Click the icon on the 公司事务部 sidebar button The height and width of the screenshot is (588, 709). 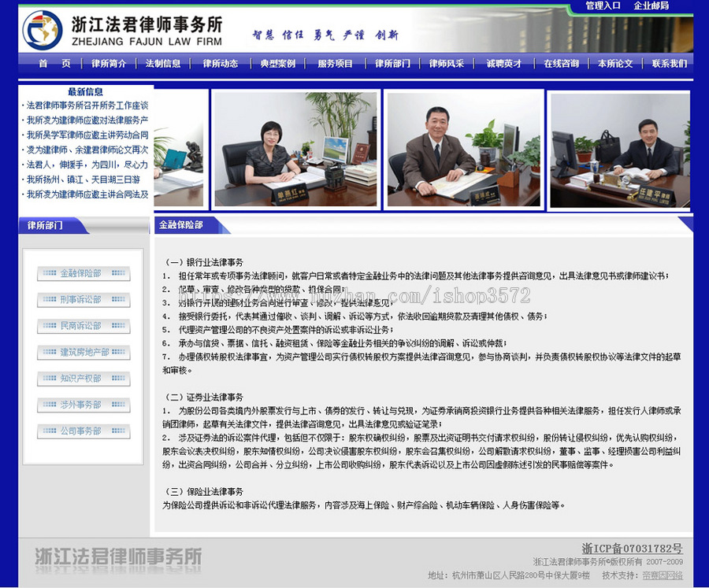point(49,431)
